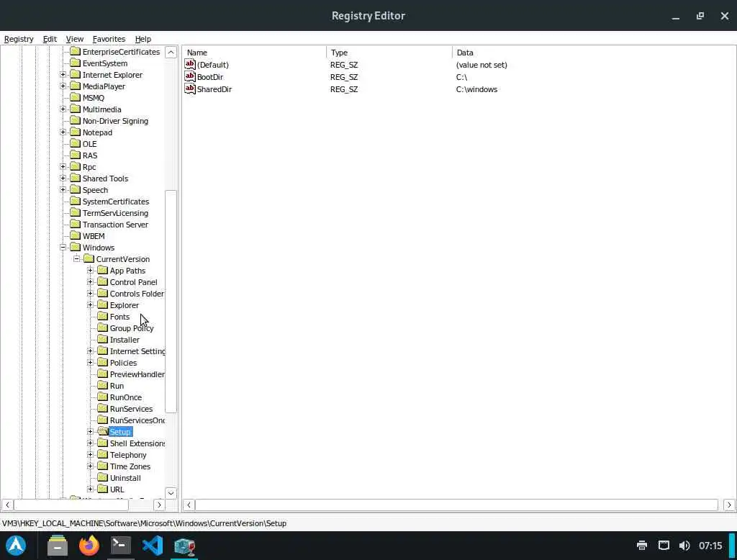
Task: Open the Arch application launcher
Action: (16, 546)
